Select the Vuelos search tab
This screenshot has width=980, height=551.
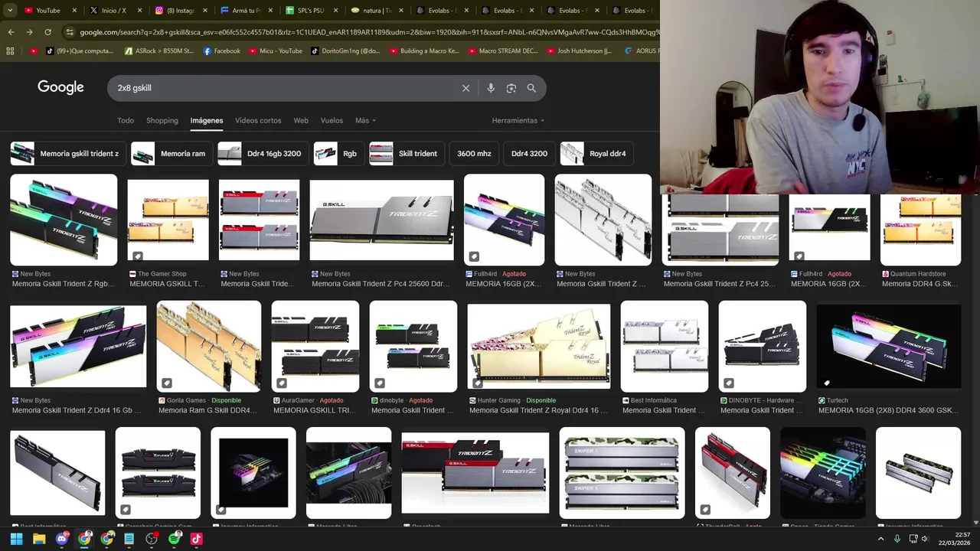pos(332,120)
